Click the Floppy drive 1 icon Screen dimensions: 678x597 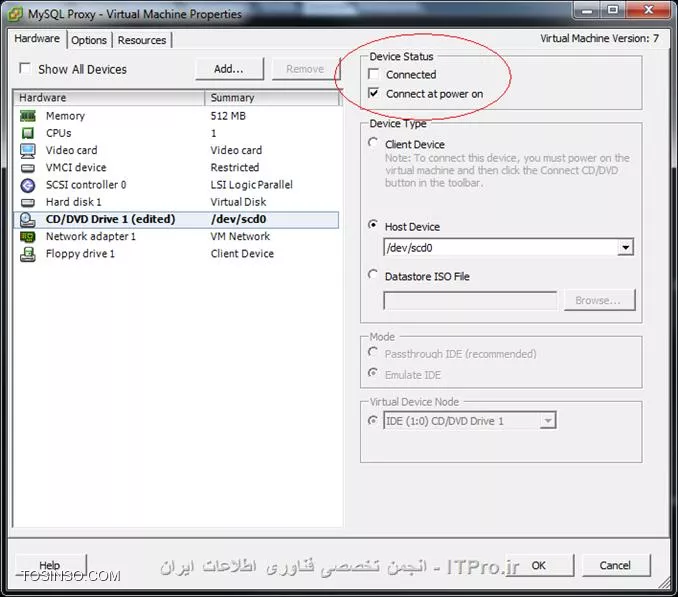(x=28, y=254)
